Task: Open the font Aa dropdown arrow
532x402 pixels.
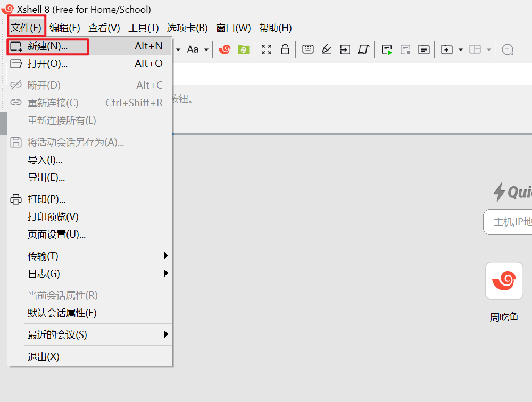Action: pyautogui.click(x=206, y=50)
